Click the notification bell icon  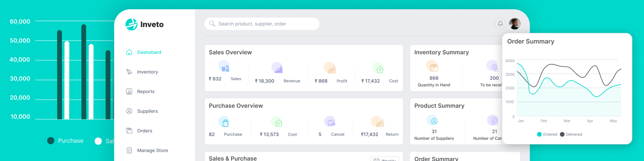click(x=500, y=24)
